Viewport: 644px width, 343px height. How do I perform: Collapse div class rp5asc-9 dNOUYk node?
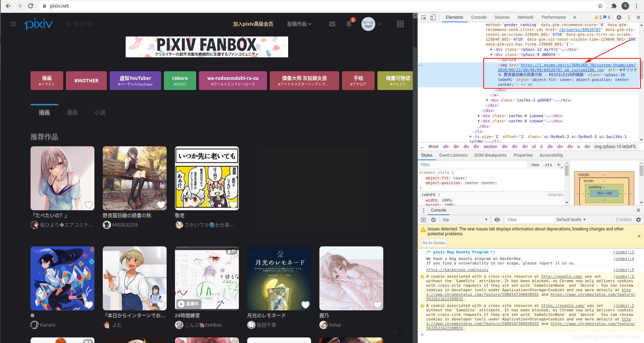[x=491, y=55]
